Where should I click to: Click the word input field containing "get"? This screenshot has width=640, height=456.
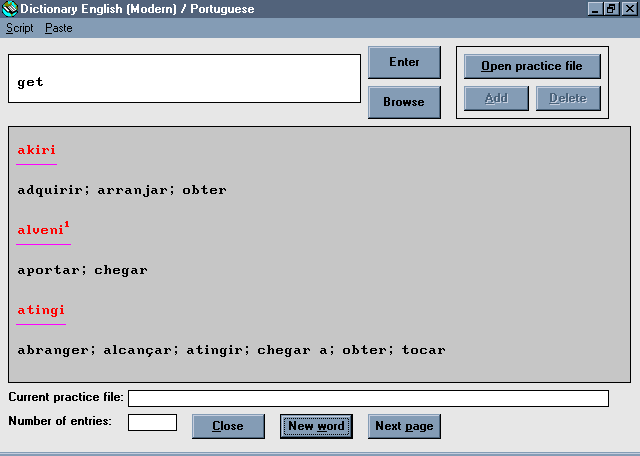click(184, 79)
